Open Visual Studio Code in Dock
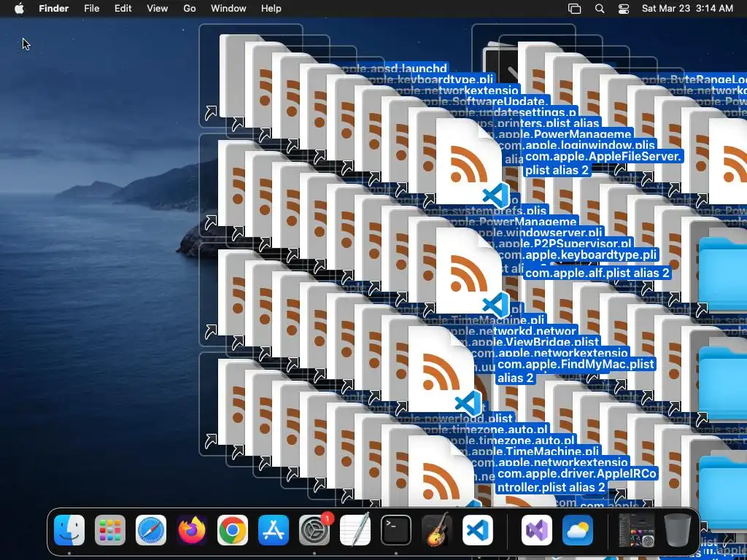Image resolution: width=747 pixels, height=560 pixels. click(x=478, y=530)
